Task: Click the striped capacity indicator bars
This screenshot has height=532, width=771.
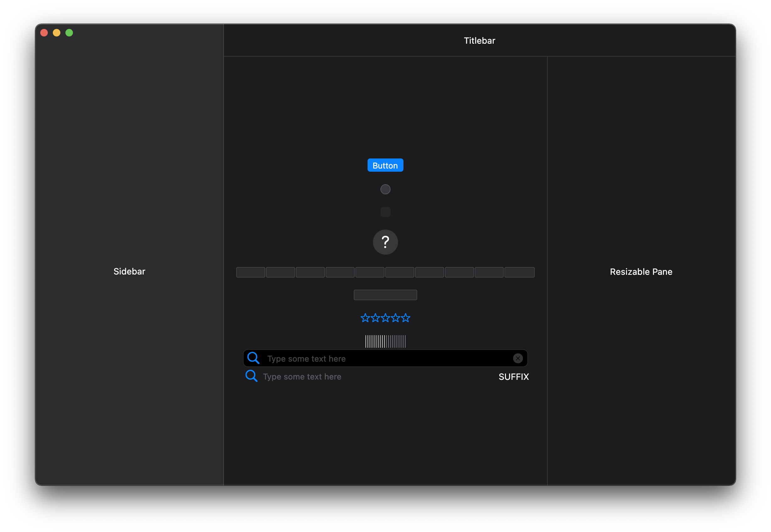Action: click(x=385, y=341)
